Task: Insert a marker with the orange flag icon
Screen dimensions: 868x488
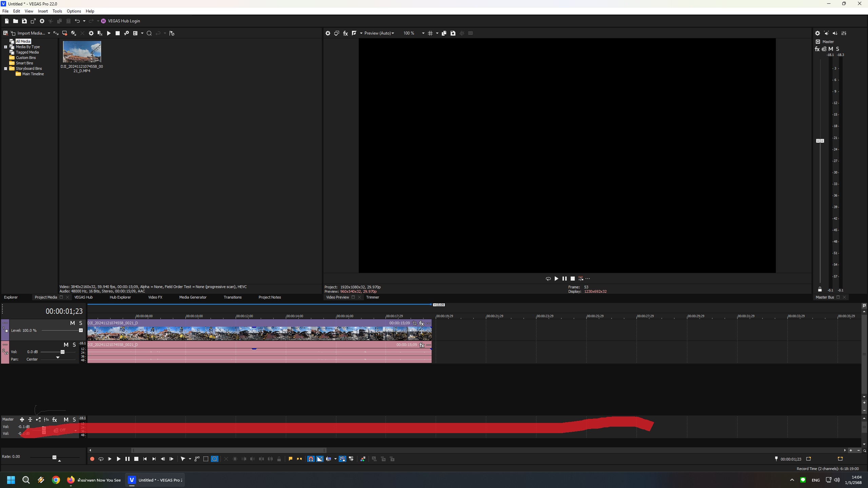Action: point(290,459)
